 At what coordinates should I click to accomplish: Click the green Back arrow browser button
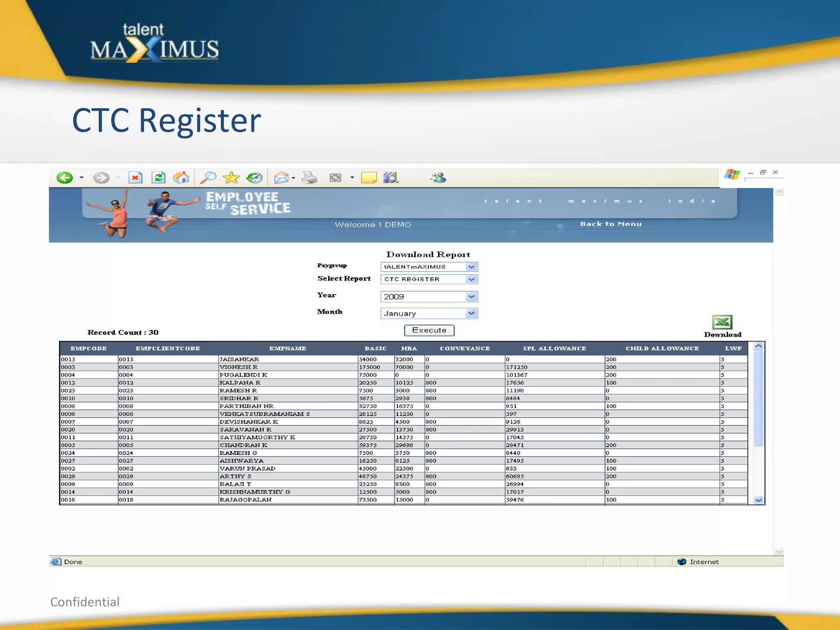pos(65,178)
